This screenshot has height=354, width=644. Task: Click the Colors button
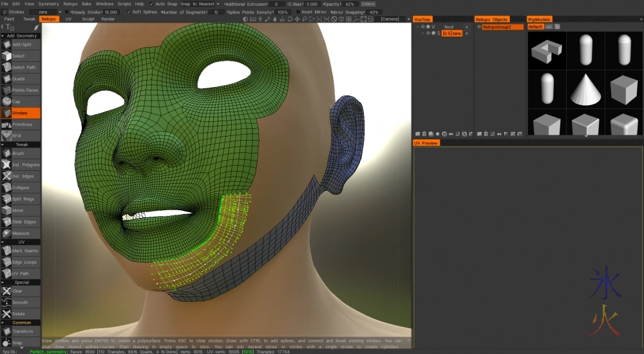pyautogui.click(x=368, y=4)
